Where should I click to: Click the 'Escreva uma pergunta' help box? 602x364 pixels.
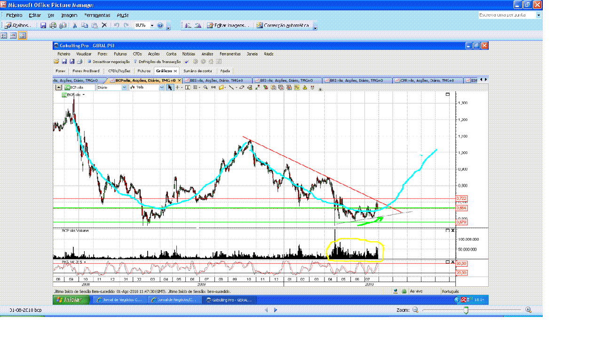(x=507, y=15)
